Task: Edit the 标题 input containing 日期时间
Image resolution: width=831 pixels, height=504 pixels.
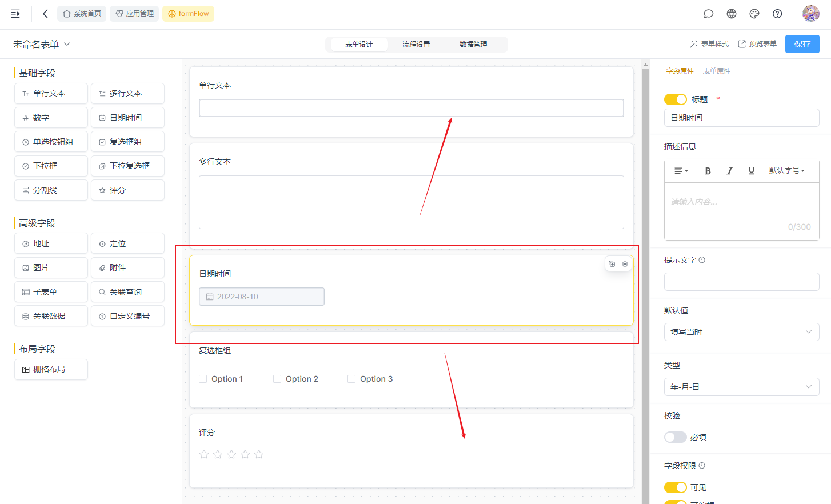Action: (x=742, y=118)
